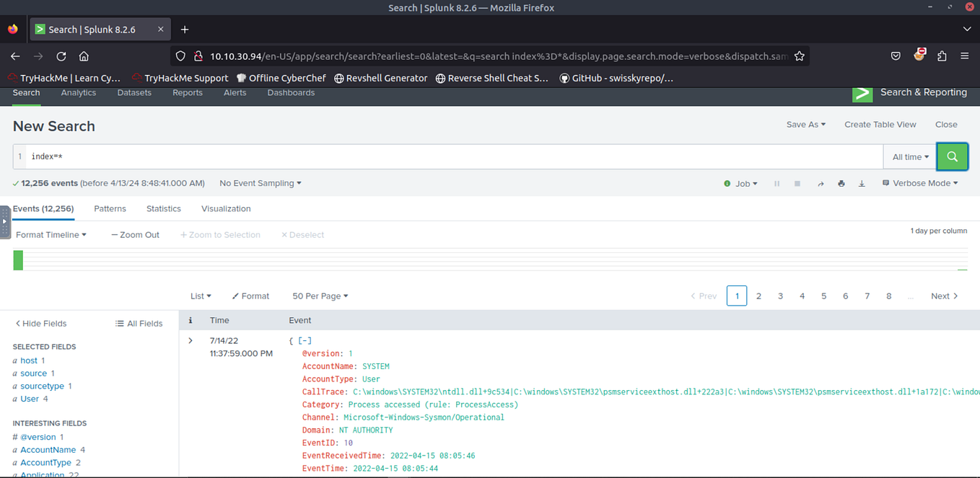Open the Firefox application menu
980x478 pixels.
(x=964, y=56)
